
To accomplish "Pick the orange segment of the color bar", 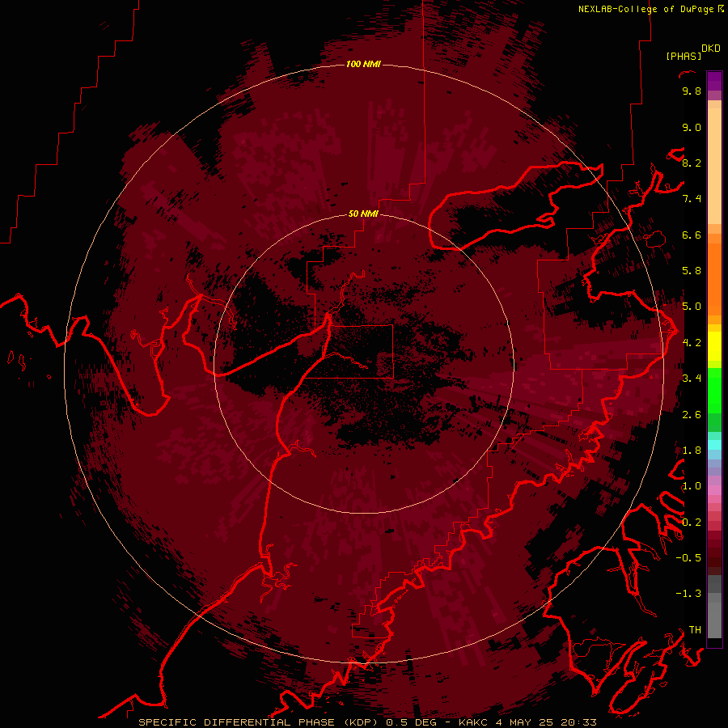I will 714,279.
